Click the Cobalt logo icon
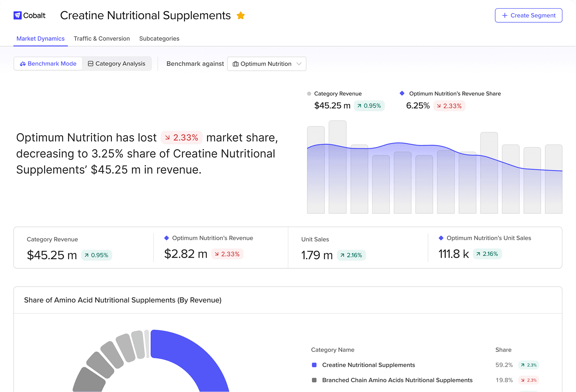 18,15
